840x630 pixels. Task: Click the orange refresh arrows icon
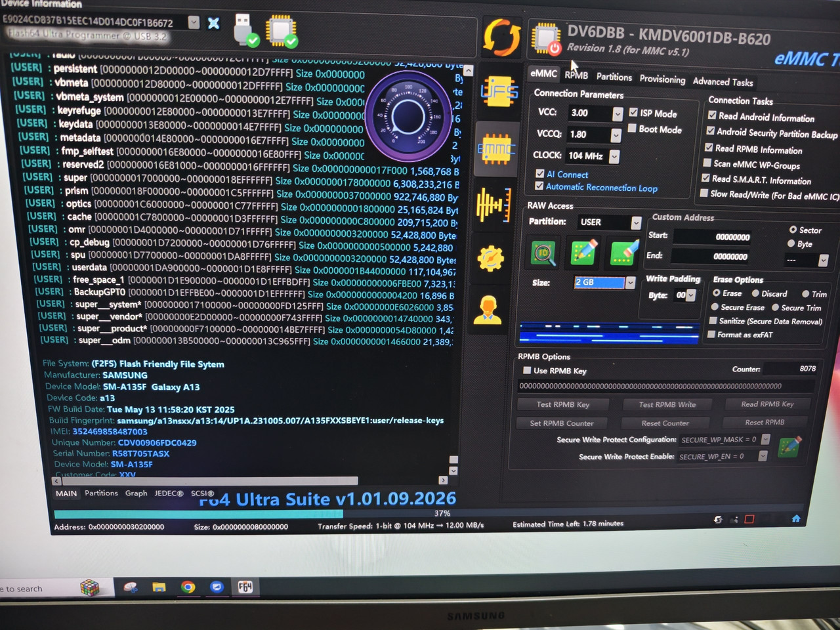pyautogui.click(x=501, y=37)
